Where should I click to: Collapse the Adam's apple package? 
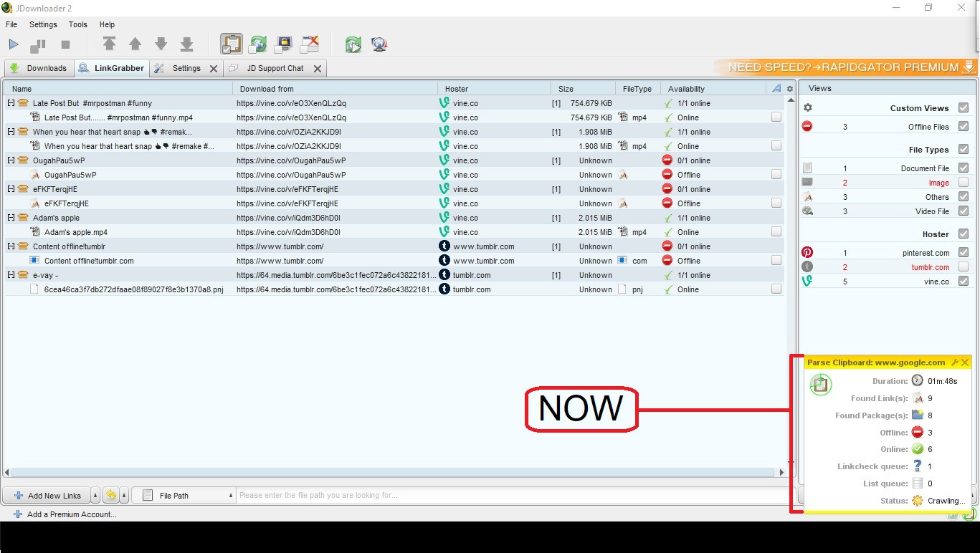11,218
